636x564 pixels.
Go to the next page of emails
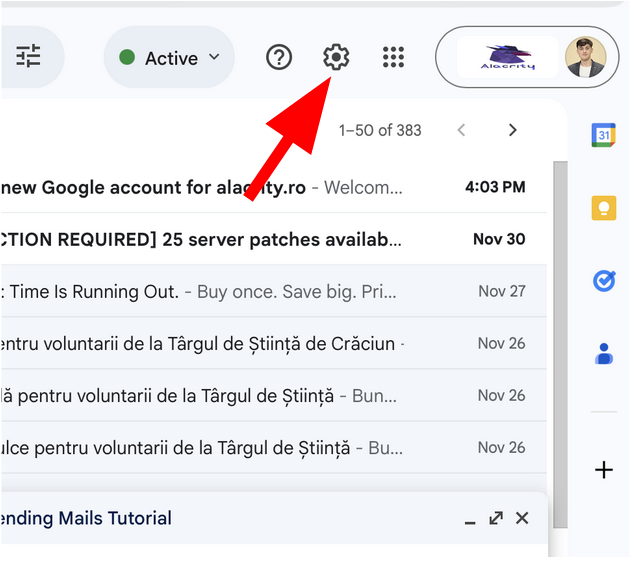pos(513,130)
